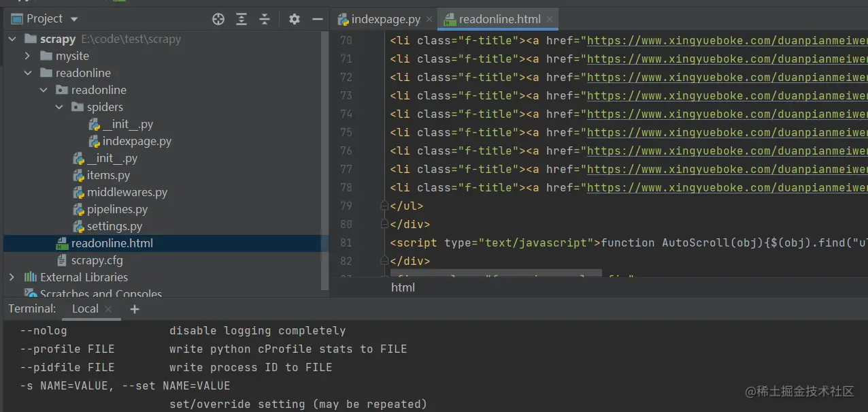The image size is (868, 412).
Task: Hide the Project panel with minus icon
Action: tap(317, 19)
